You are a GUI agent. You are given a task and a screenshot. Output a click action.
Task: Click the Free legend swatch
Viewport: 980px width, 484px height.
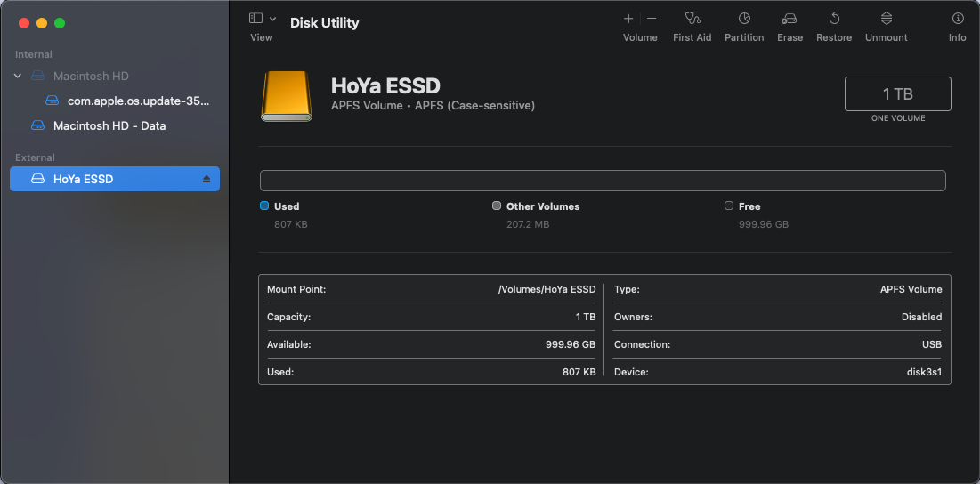tap(729, 206)
